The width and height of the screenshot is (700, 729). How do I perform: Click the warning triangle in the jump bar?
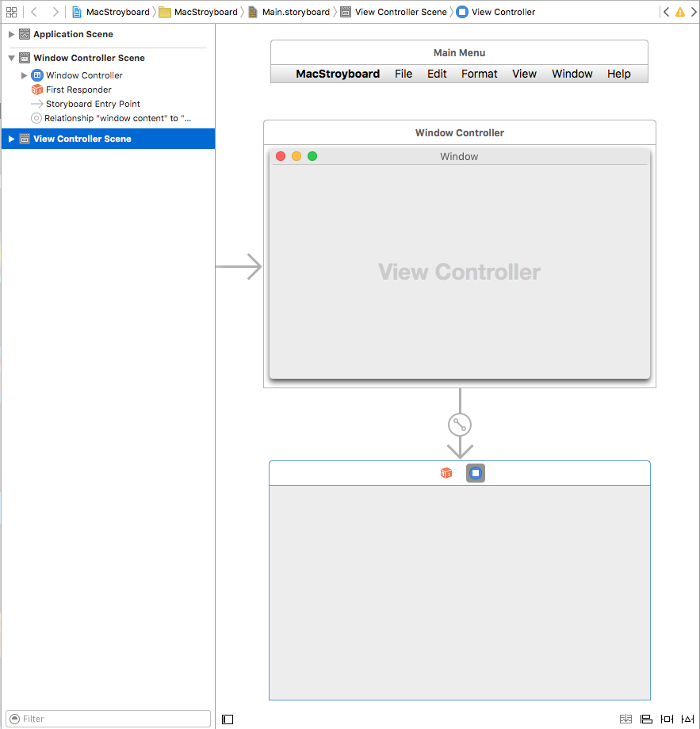pos(679,12)
